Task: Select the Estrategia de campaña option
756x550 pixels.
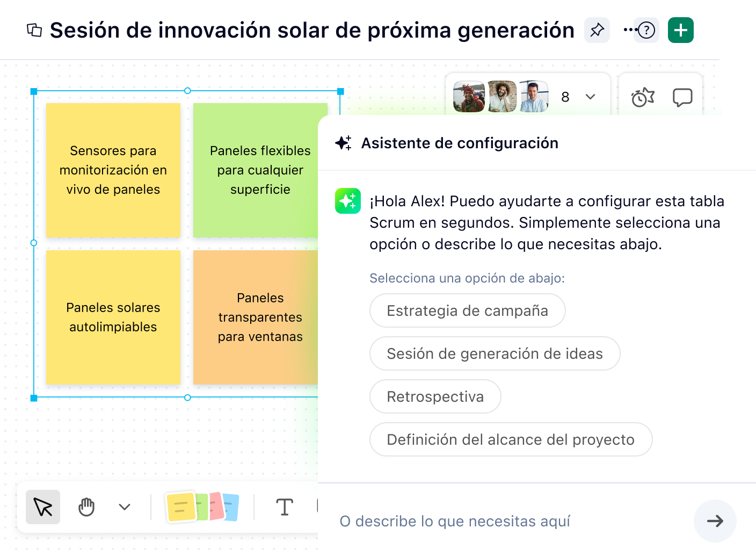Action: pyautogui.click(x=467, y=310)
